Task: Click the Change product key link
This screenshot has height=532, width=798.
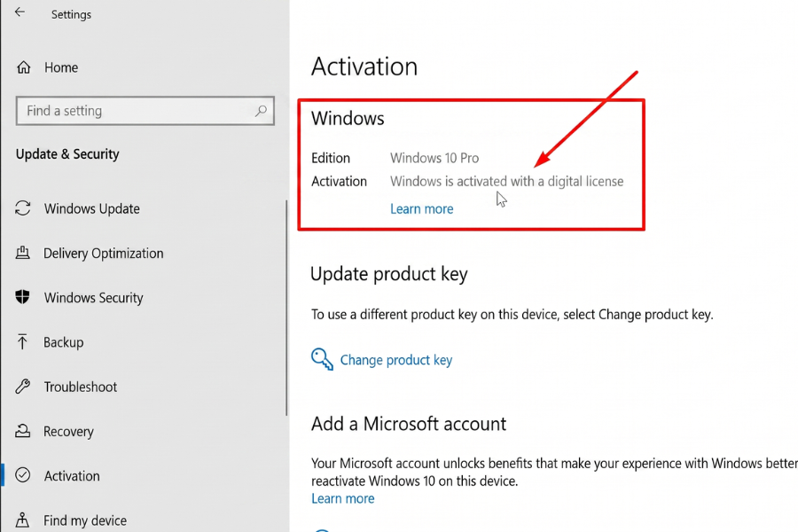Action: click(x=396, y=360)
